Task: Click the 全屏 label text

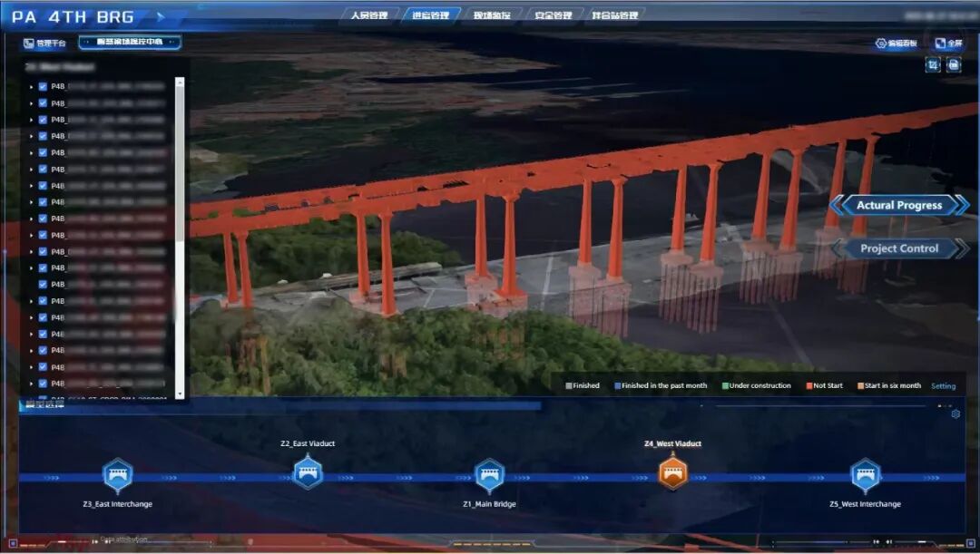Action: coord(955,44)
